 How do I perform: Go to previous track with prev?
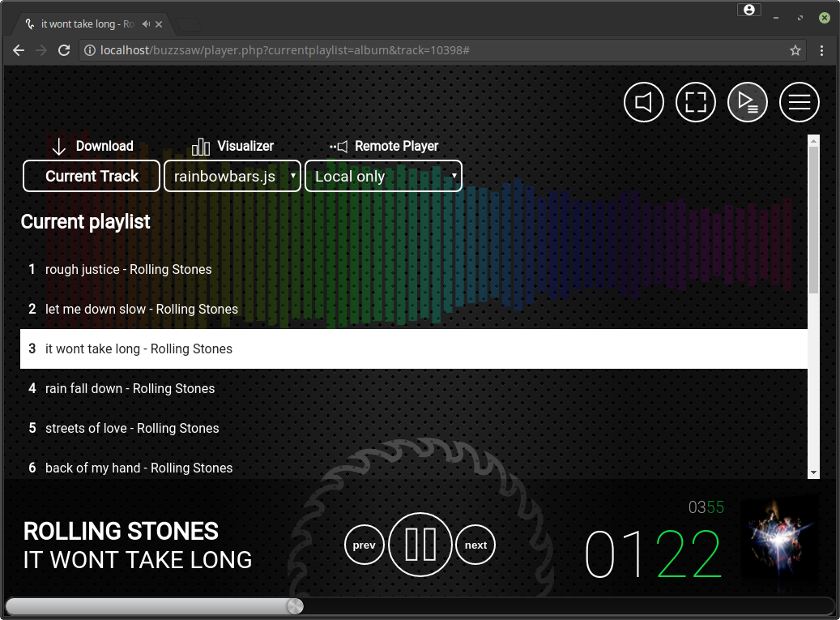(x=365, y=545)
